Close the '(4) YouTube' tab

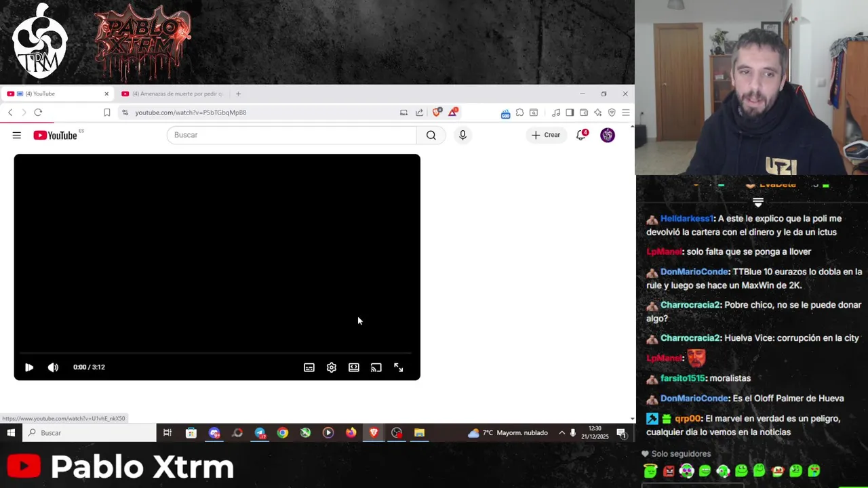point(106,94)
